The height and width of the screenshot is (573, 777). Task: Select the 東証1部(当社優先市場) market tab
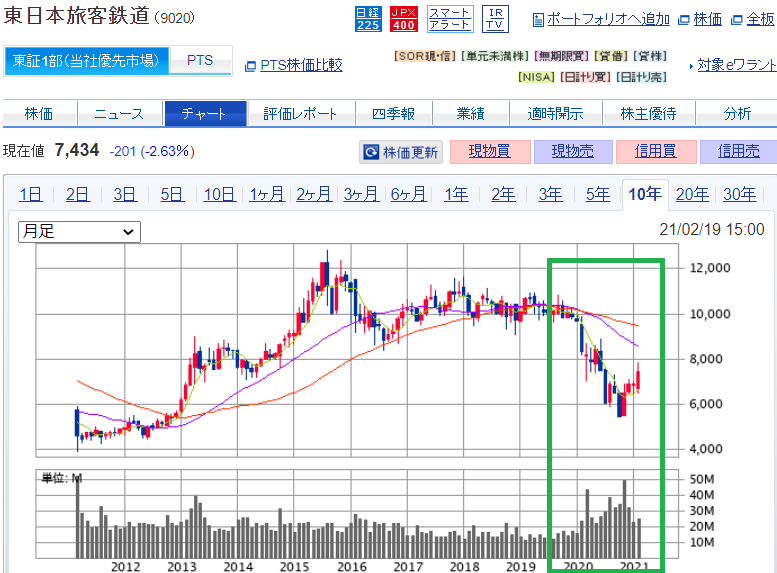[86, 60]
